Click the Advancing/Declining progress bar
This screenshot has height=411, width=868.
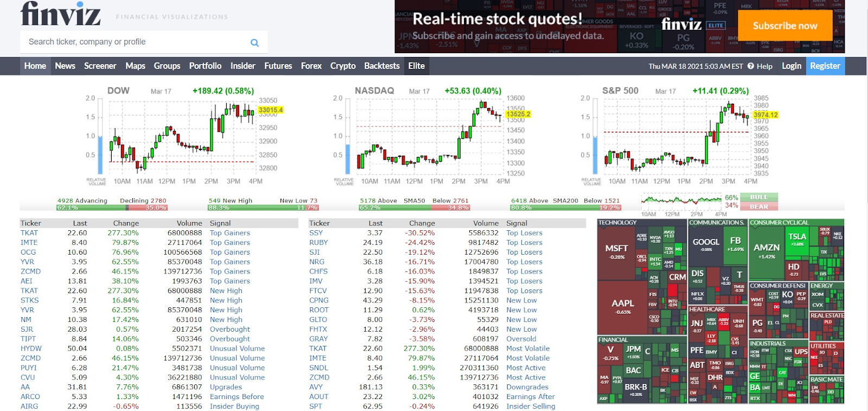coord(112,207)
